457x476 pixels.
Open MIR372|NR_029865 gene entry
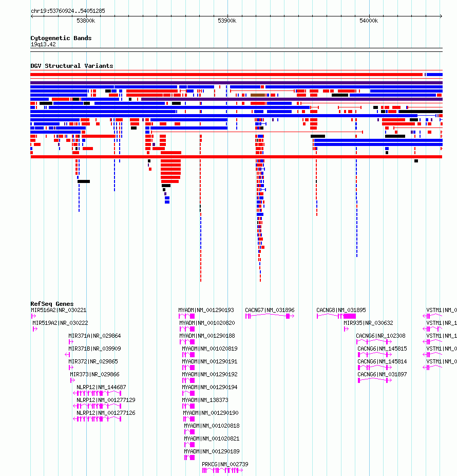(93, 361)
